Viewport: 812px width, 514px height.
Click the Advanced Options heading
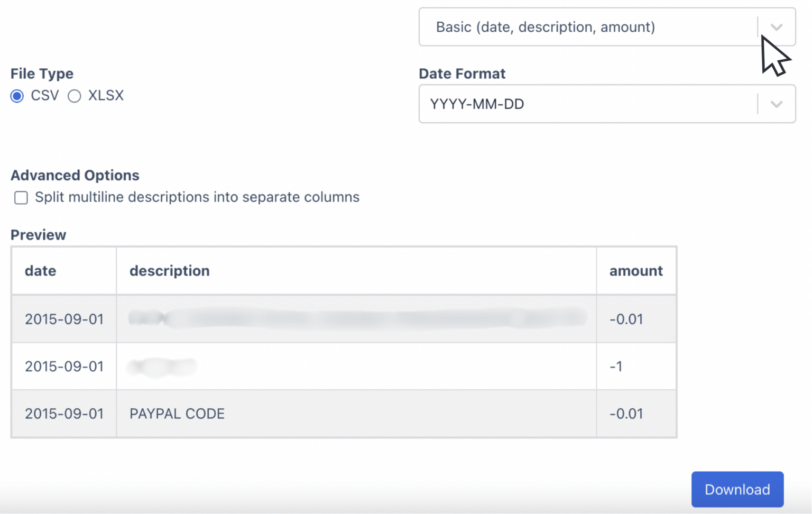click(x=75, y=175)
